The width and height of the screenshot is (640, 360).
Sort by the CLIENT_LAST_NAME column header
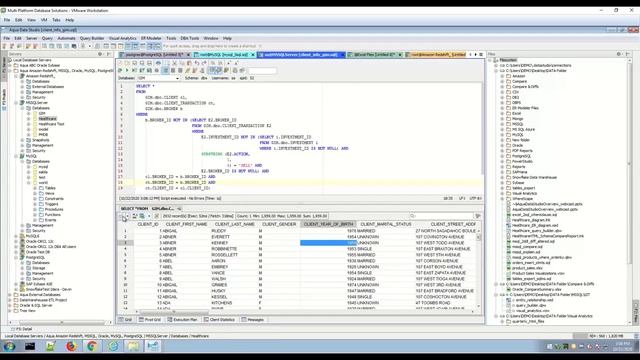click(235, 224)
